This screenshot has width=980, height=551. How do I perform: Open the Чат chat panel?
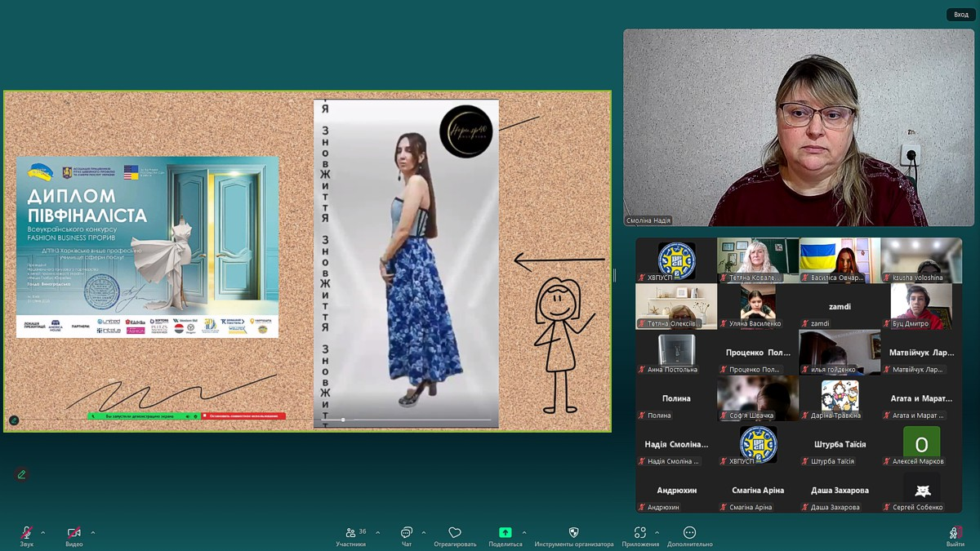click(406, 536)
